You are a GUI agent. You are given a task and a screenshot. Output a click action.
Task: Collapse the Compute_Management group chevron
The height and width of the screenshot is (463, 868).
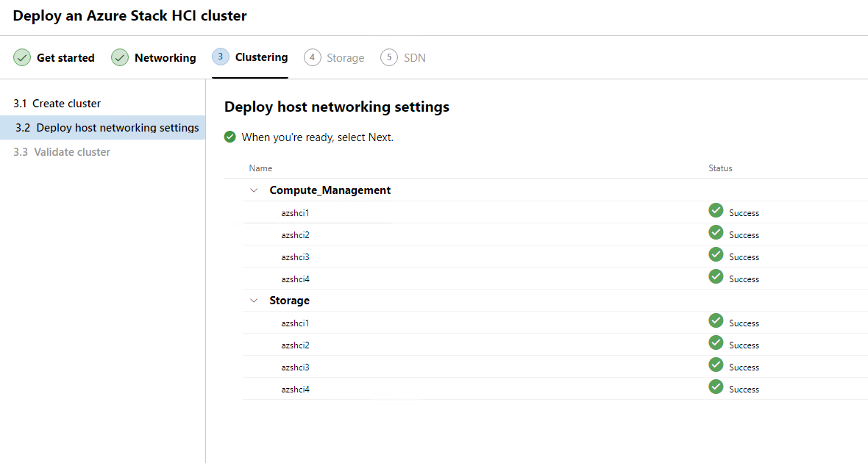click(255, 190)
